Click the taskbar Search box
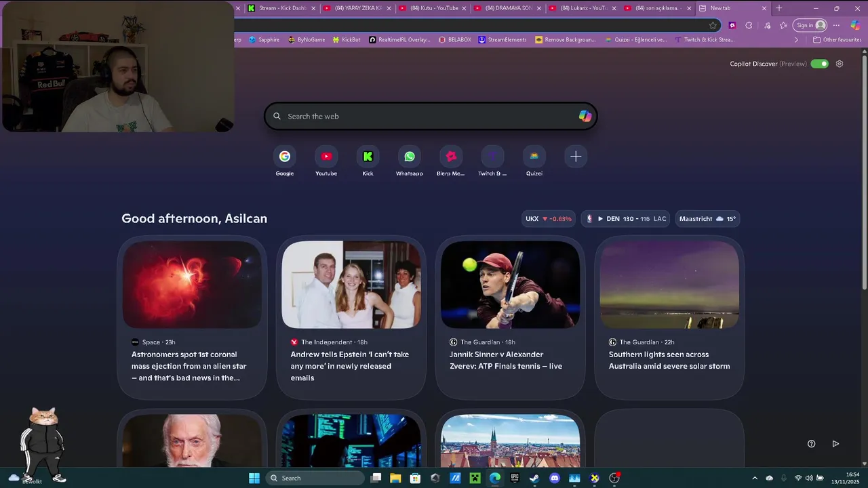Screen dimensions: 868x488 tap(315, 478)
